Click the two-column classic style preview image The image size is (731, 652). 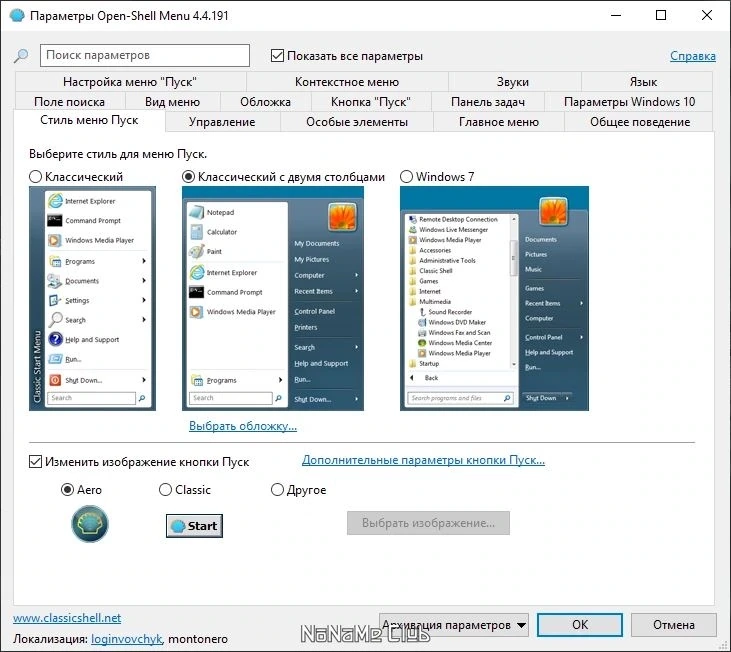click(x=273, y=299)
